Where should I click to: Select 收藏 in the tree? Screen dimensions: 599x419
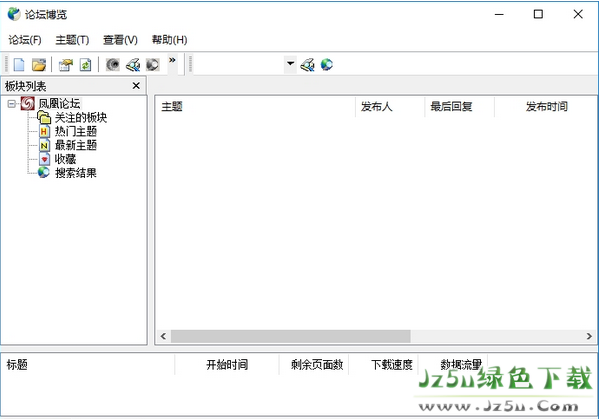click(x=65, y=159)
